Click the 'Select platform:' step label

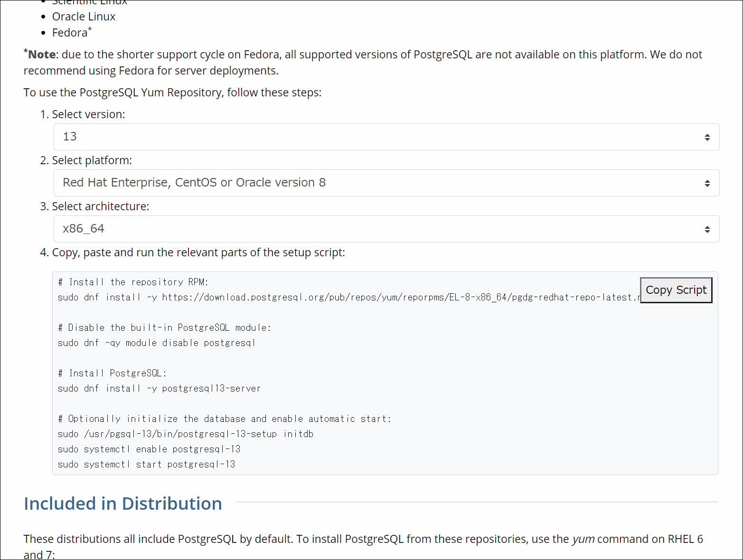(x=92, y=160)
